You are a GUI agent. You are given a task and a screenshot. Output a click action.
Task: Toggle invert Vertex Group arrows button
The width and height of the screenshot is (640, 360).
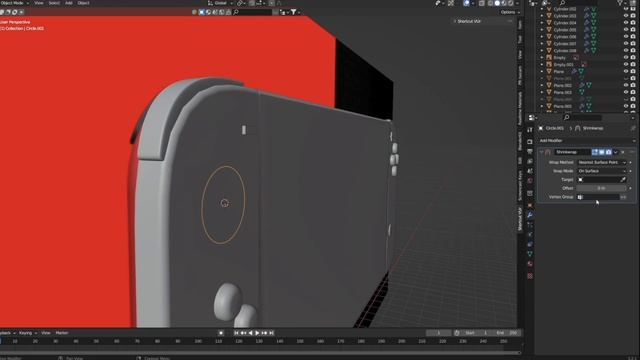click(623, 197)
